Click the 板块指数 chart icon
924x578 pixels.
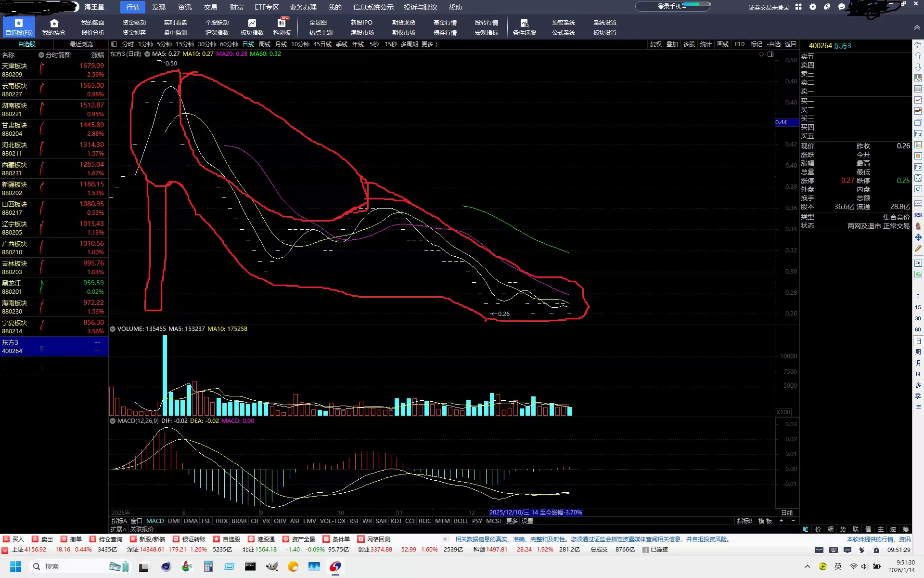click(252, 23)
